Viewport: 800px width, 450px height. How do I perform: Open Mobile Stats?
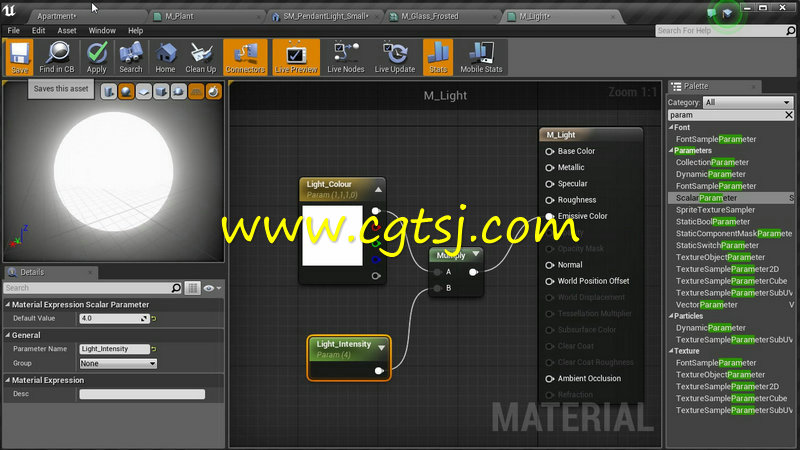(481, 57)
